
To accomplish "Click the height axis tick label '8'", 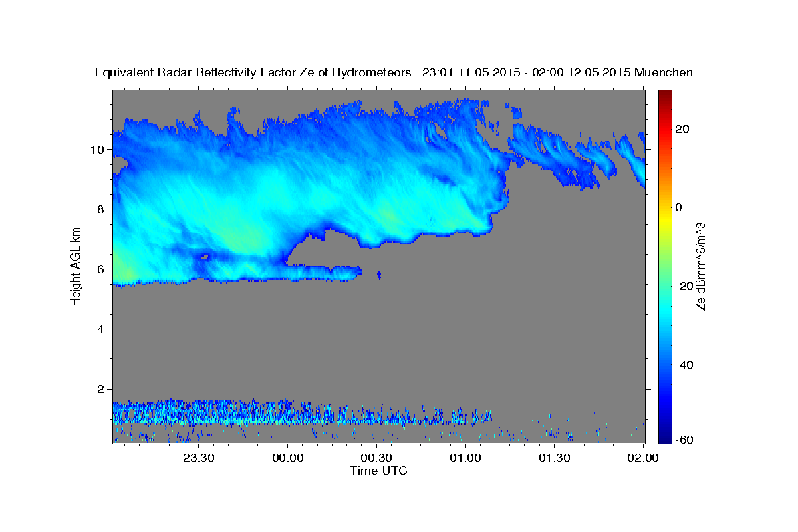I will (x=100, y=209).
